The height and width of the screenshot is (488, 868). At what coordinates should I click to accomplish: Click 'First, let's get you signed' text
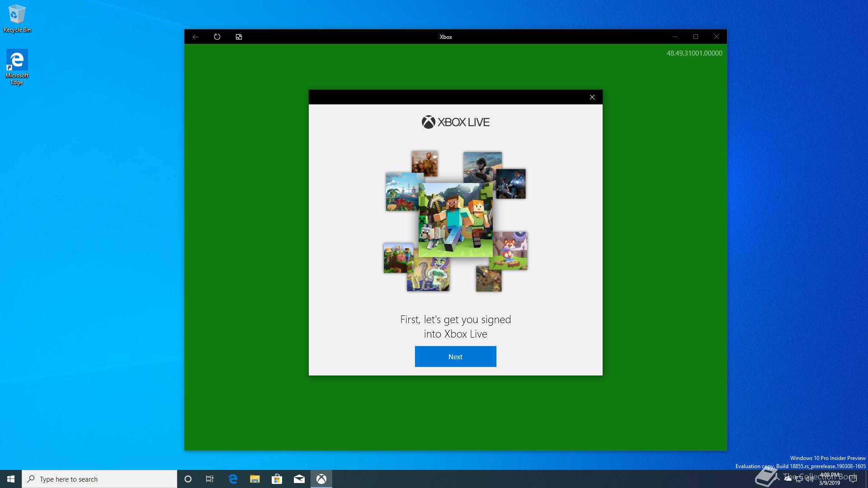[x=455, y=319]
